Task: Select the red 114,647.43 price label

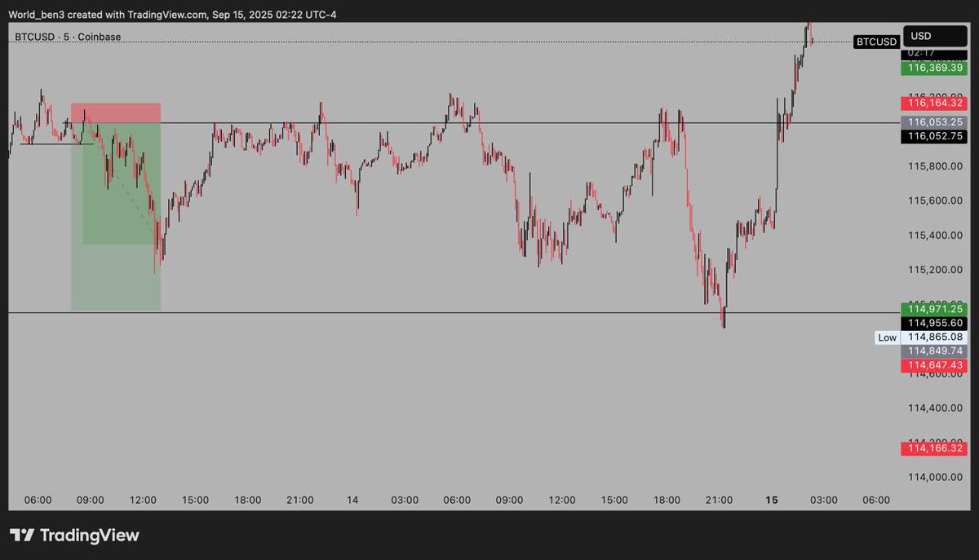Action: click(x=934, y=364)
